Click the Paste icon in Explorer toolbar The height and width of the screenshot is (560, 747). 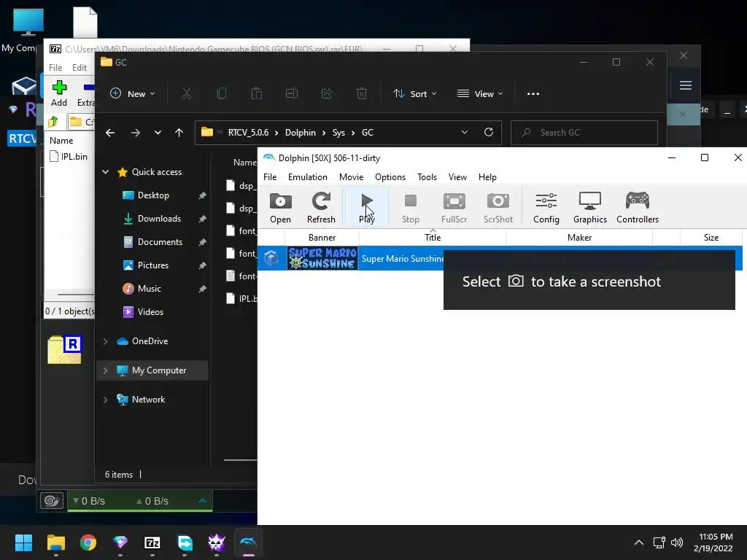click(257, 94)
